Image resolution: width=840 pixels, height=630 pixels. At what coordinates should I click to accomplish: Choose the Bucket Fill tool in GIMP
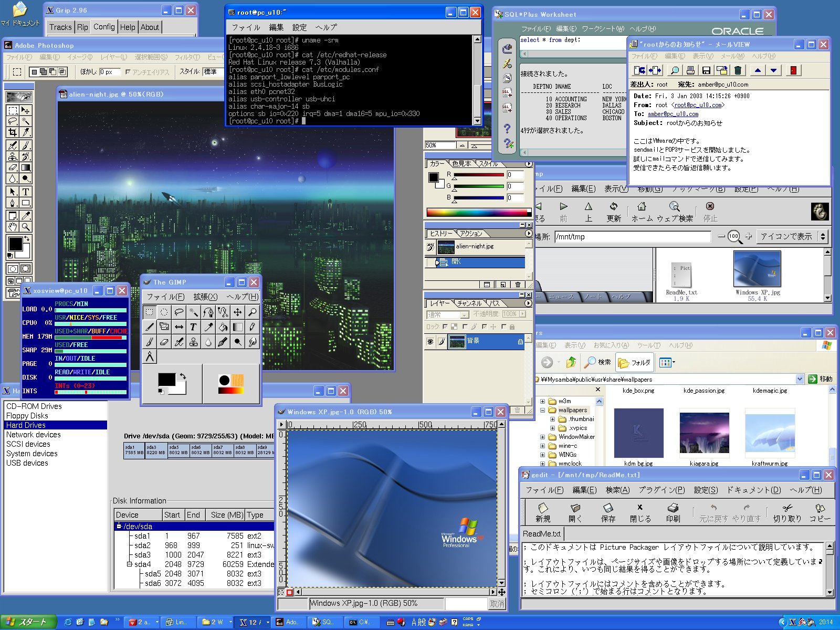tap(223, 327)
